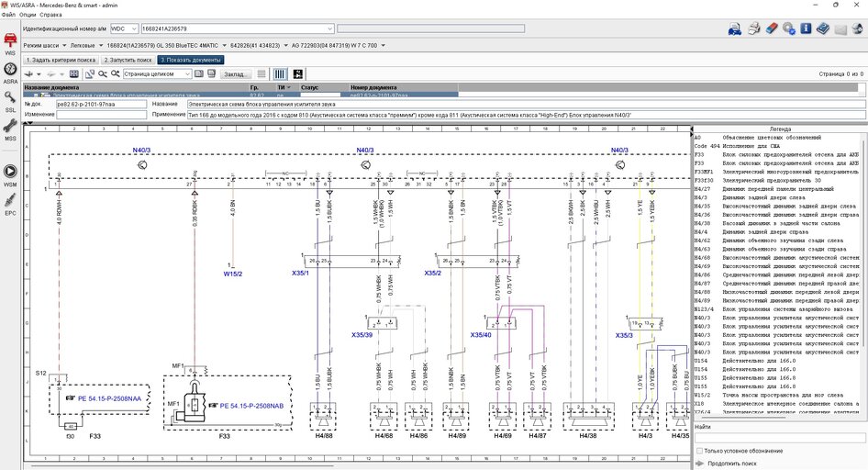Image resolution: width=868 pixels, height=470 pixels.
Task: Click the 'Заклад...' bookmark button
Action: pyautogui.click(x=235, y=73)
